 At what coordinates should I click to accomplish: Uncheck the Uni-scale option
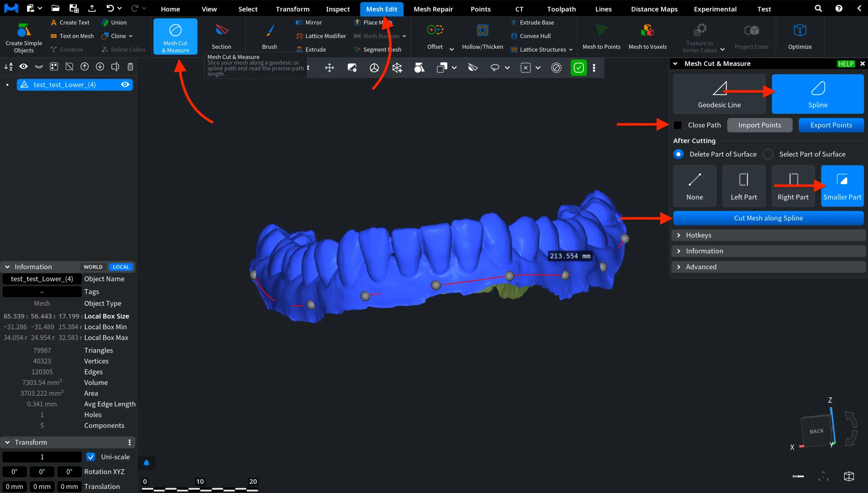[90, 456]
